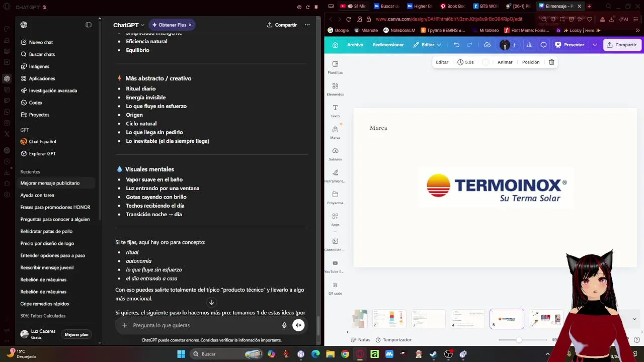
Task: Open Posición panel
Action: [531, 62]
